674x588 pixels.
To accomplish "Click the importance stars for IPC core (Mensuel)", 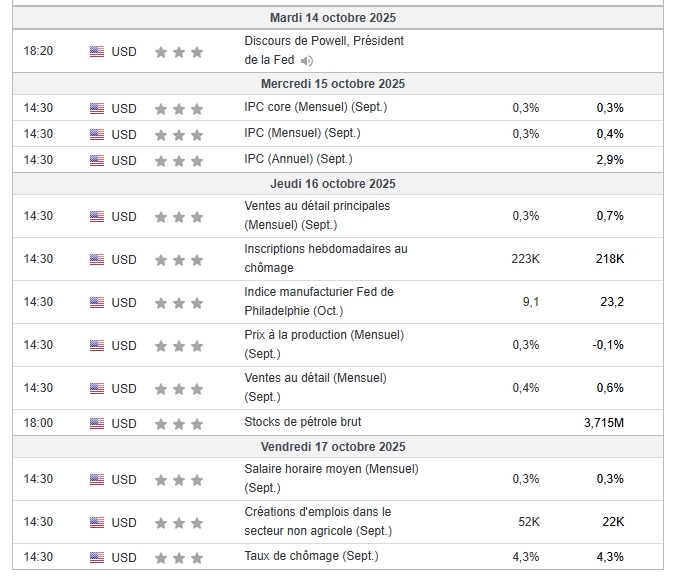I will coord(179,109).
